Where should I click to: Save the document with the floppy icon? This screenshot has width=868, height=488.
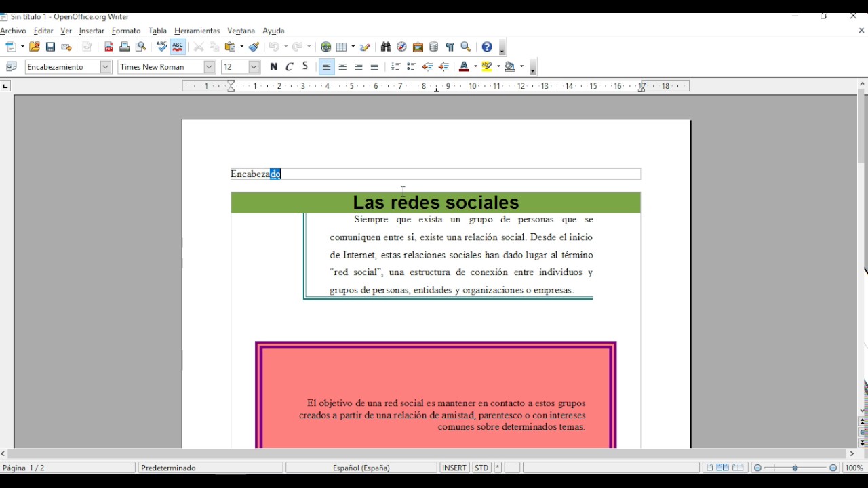(50, 47)
